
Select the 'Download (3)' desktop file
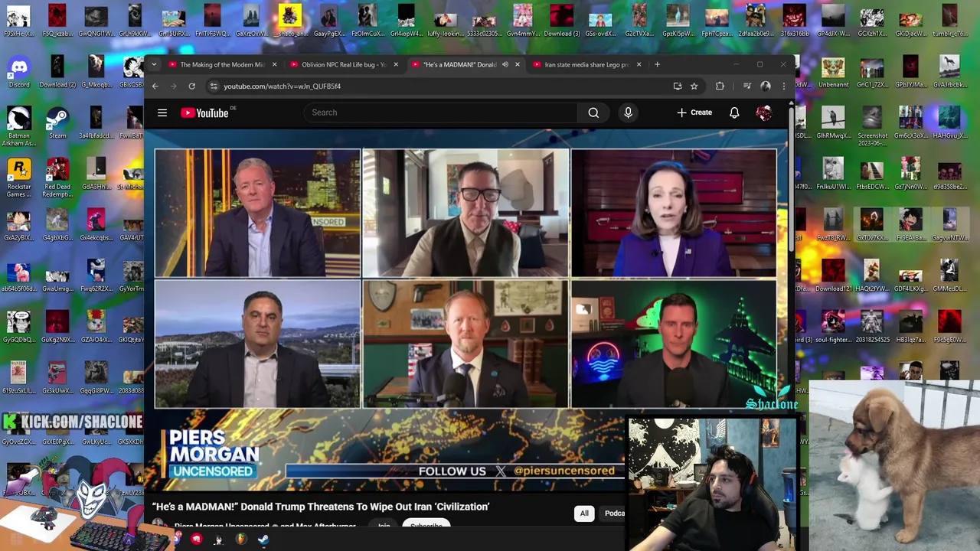point(561,21)
